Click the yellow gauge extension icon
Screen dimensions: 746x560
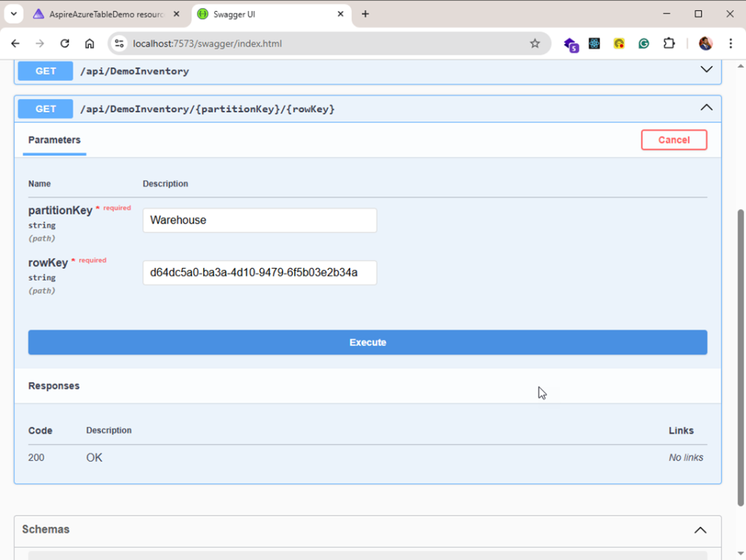coord(619,44)
